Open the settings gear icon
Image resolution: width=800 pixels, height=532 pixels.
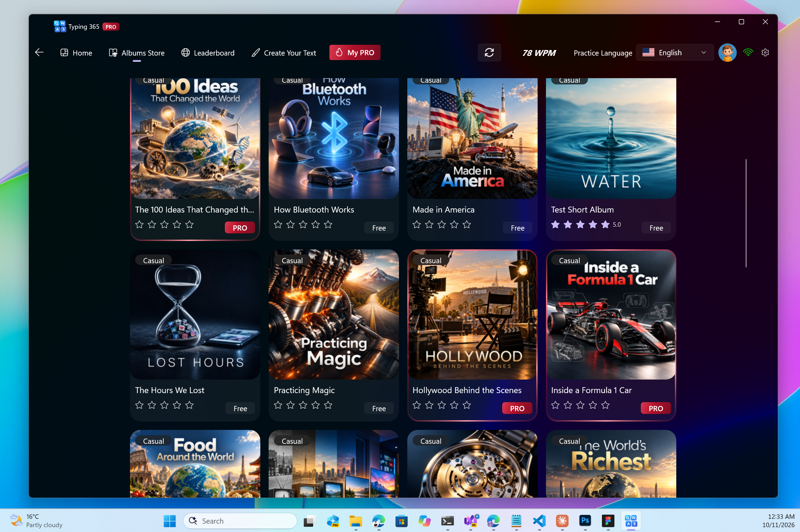(765, 52)
